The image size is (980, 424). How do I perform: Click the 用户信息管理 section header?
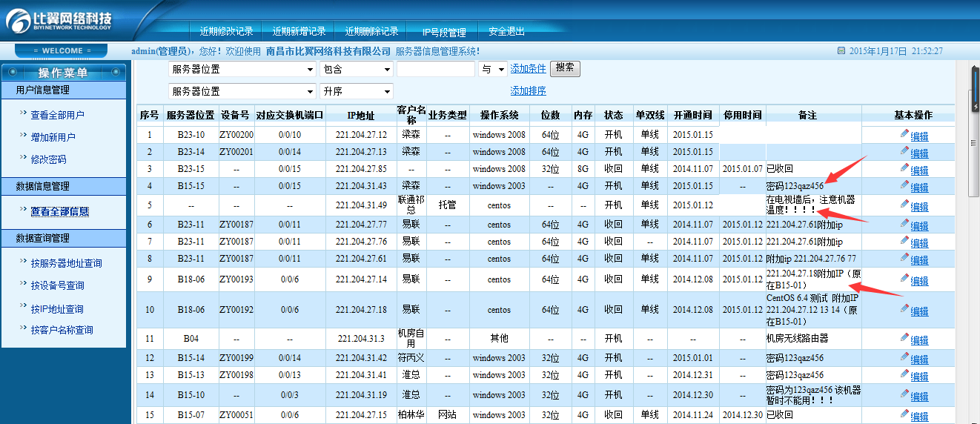click(64, 90)
